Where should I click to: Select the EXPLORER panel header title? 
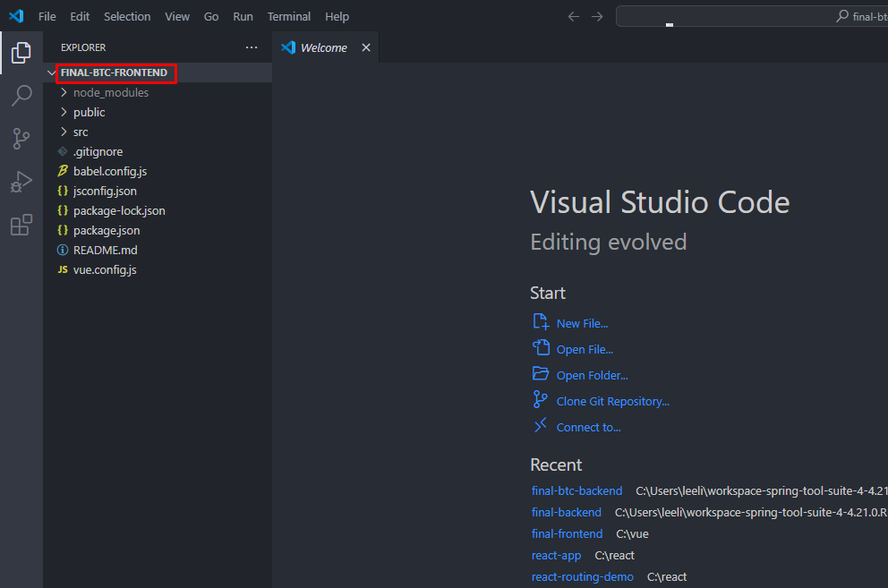(83, 47)
